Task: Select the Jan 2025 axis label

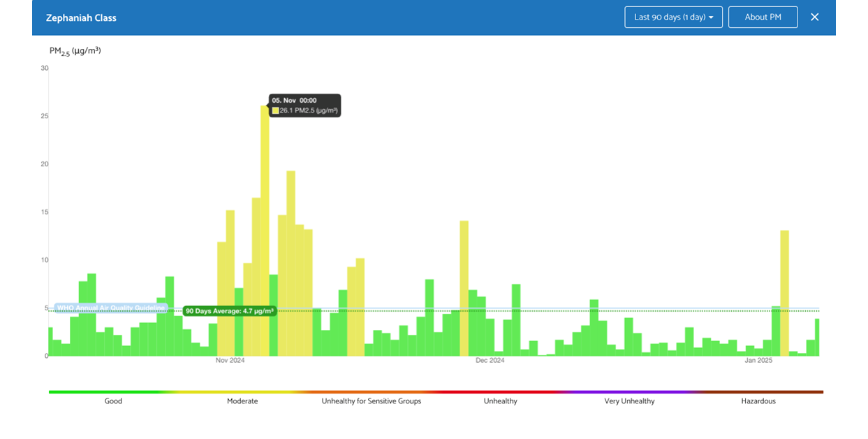Action: pyautogui.click(x=758, y=360)
